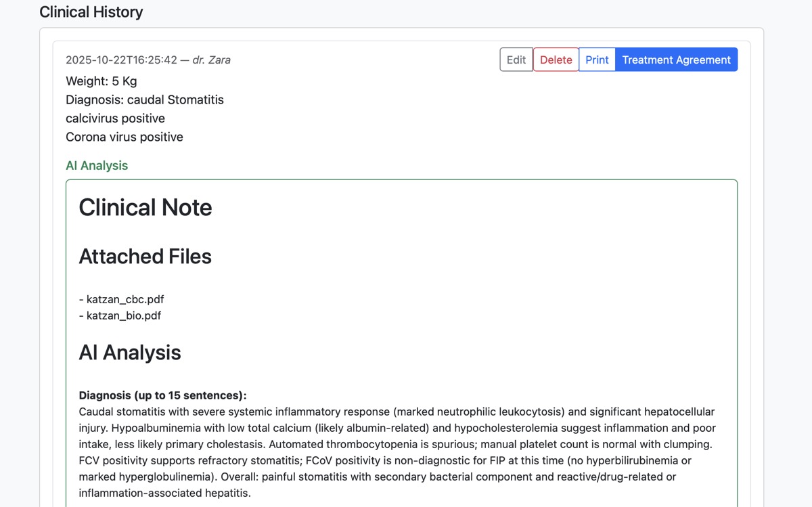Click the Attached Files heading
Image resolution: width=812 pixels, height=507 pixels.
click(x=145, y=257)
